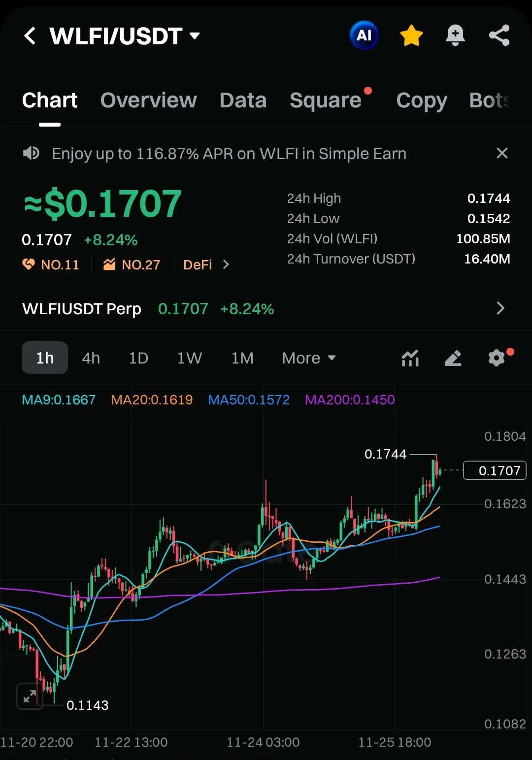Tap the MA50:0.1572 indicator label
Image resolution: width=532 pixels, height=760 pixels.
click(249, 400)
